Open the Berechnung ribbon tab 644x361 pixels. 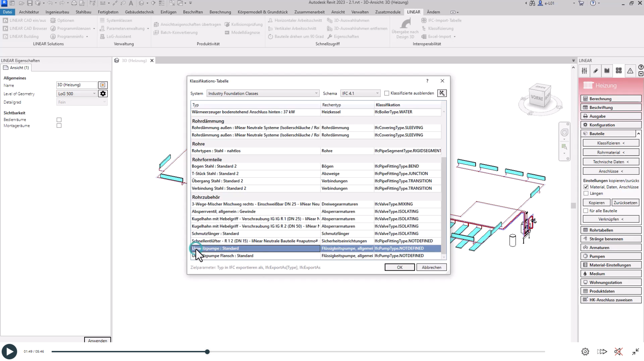click(x=220, y=12)
